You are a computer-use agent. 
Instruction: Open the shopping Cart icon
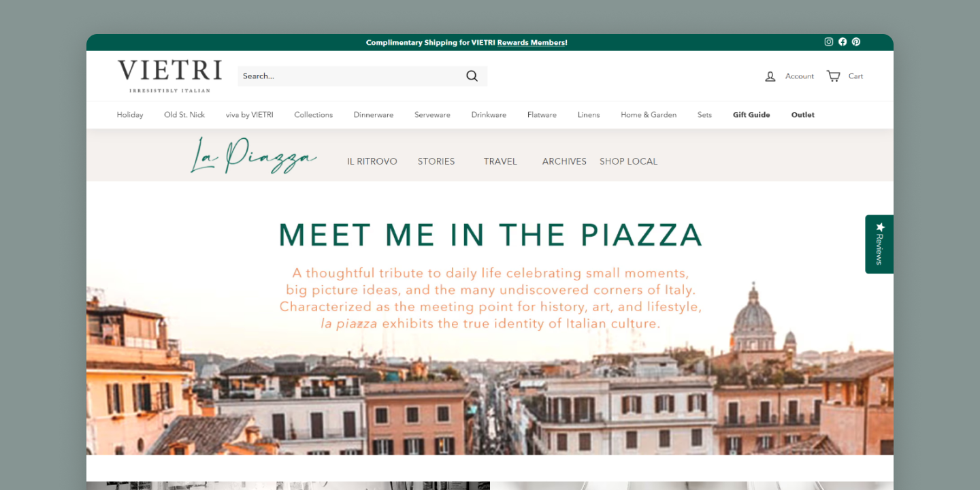(x=833, y=76)
